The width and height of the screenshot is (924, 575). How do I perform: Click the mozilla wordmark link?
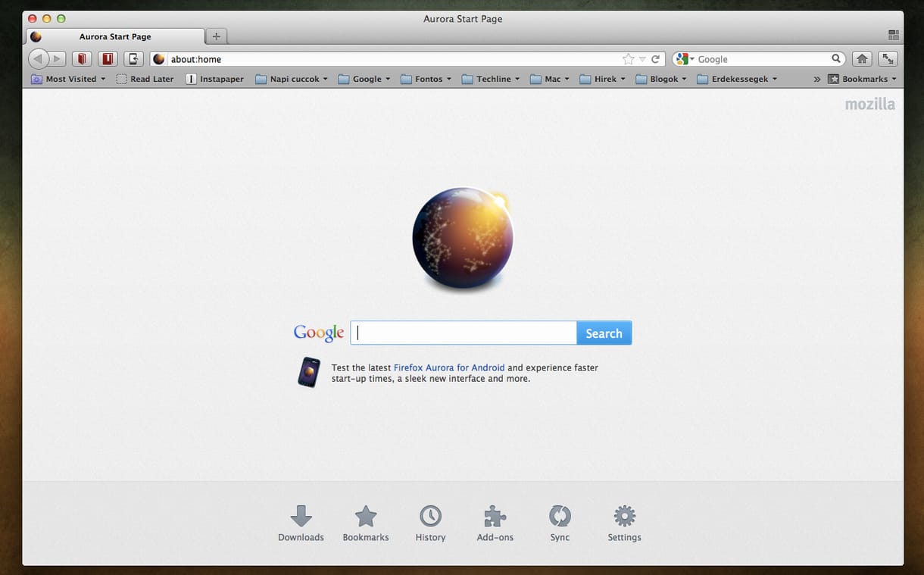coord(870,104)
